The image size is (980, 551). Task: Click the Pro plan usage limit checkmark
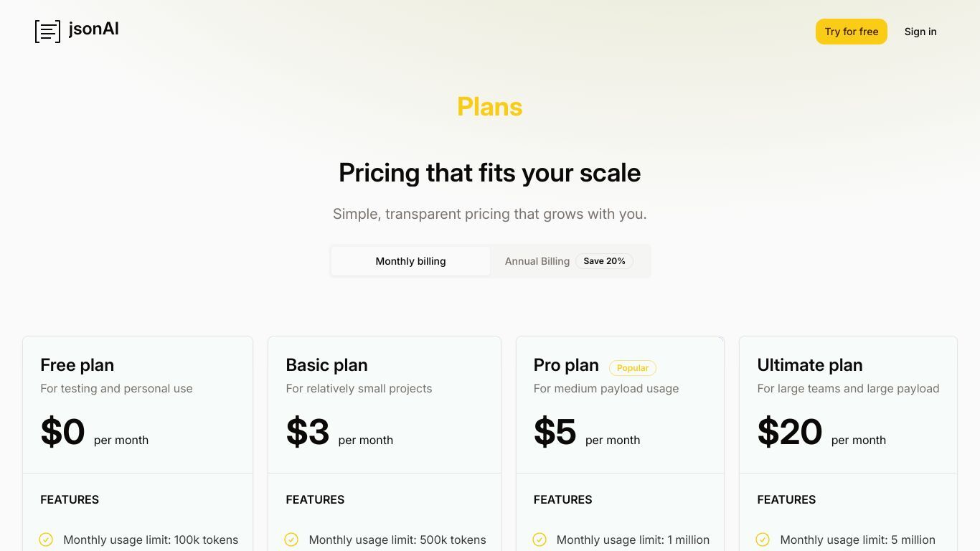[x=540, y=540]
